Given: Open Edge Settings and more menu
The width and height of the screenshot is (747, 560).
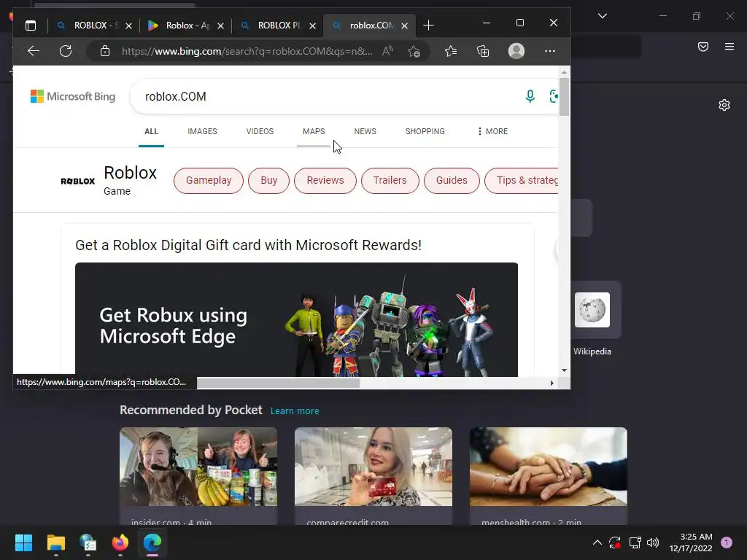Looking at the screenshot, I should coord(550,51).
